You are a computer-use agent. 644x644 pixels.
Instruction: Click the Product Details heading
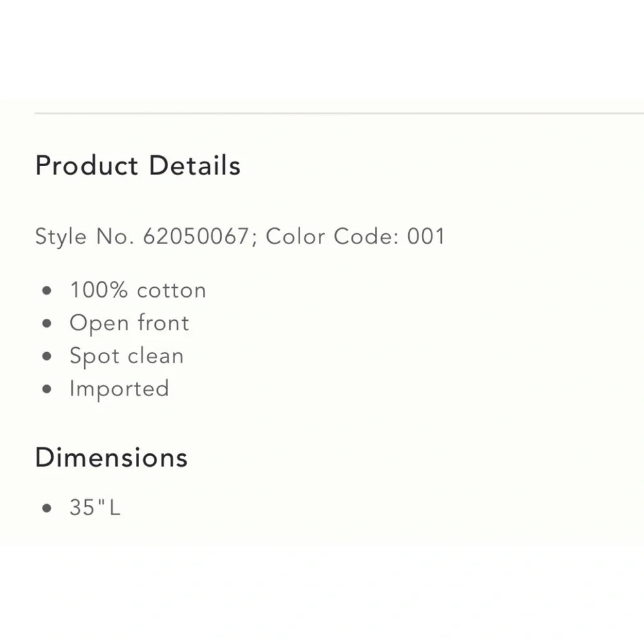[138, 166]
